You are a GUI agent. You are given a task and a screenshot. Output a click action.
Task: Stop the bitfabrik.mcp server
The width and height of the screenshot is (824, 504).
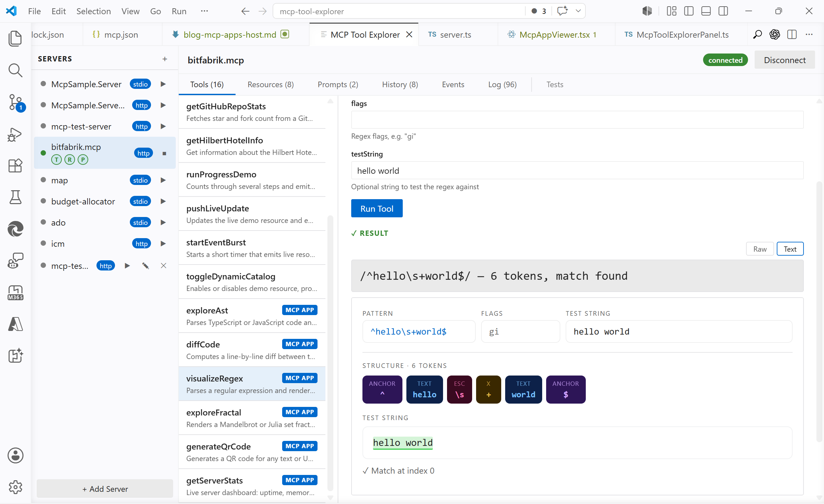164,153
